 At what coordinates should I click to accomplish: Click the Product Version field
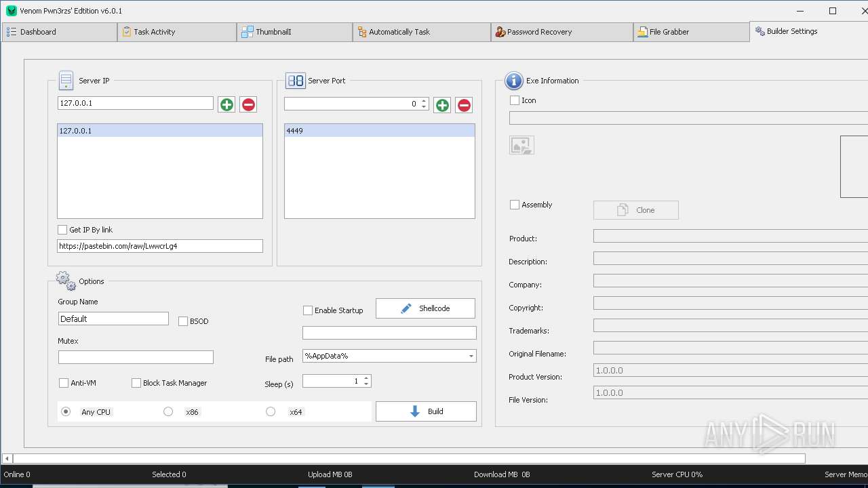point(730,370)
